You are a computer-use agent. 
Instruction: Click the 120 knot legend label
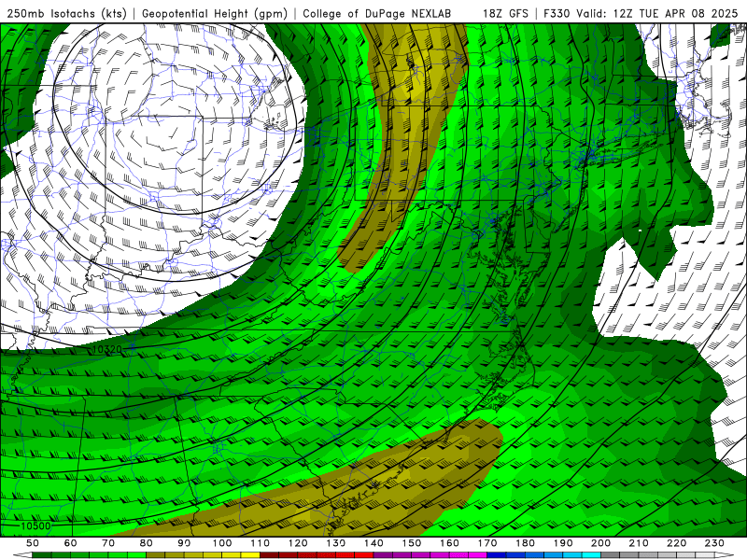298,543
